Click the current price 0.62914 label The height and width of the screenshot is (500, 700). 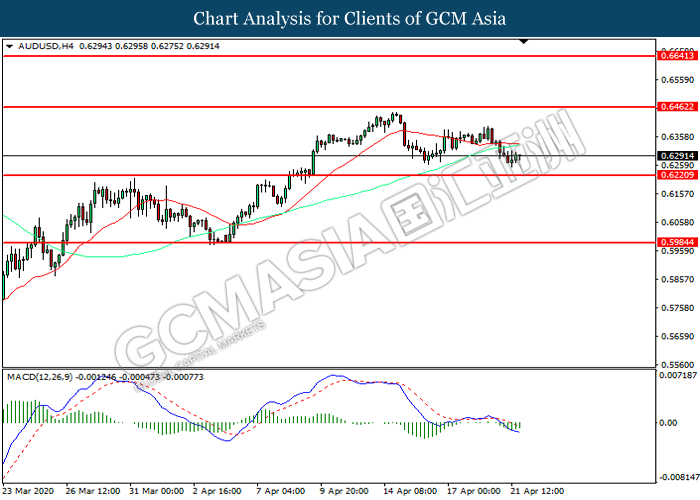(x=677, y=156)
